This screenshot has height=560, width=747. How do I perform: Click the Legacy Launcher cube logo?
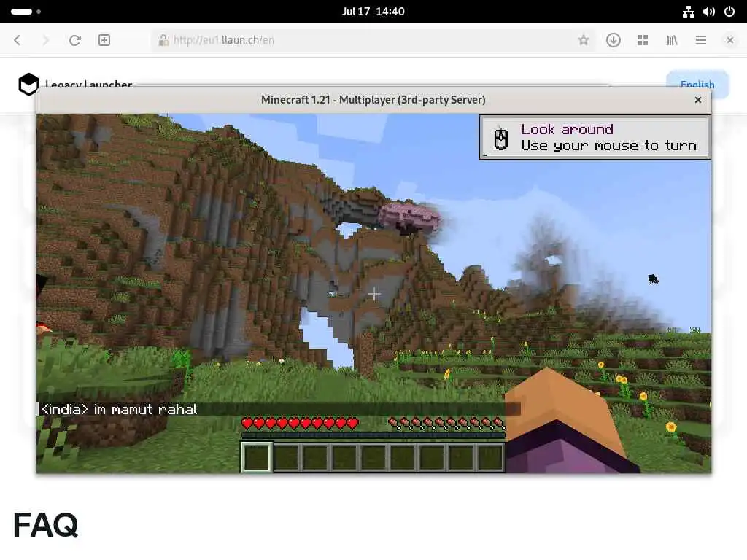pos(28,85)
